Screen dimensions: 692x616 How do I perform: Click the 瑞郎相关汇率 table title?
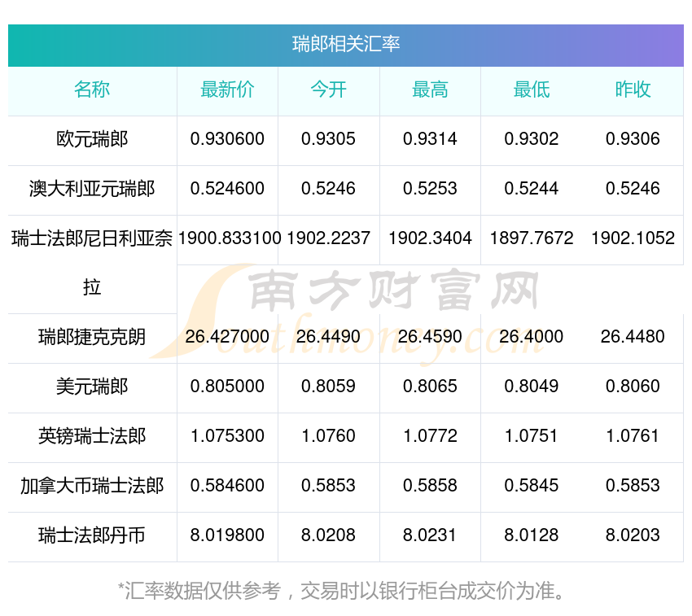[x=346, y=44]
